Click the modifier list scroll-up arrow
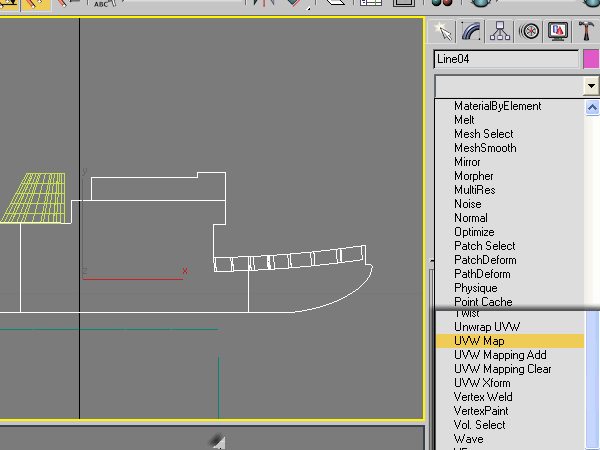The image size is (600, 450). point(592,108)
